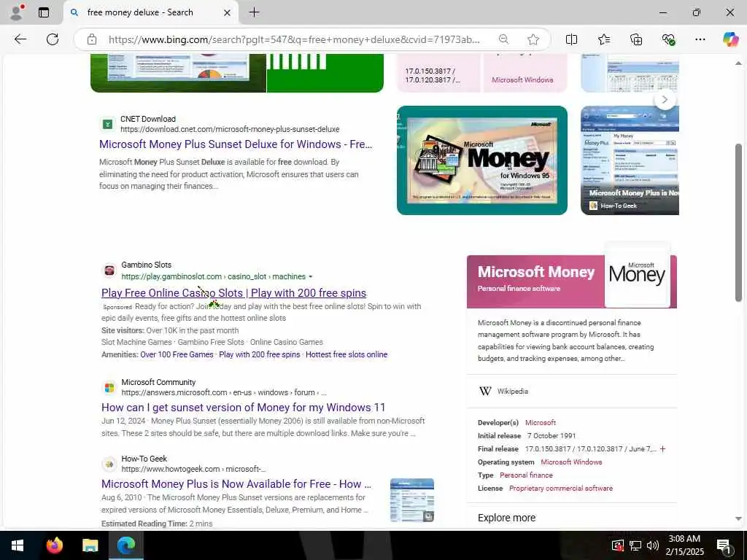Click the CNET Download site icon

click(108, 124)
